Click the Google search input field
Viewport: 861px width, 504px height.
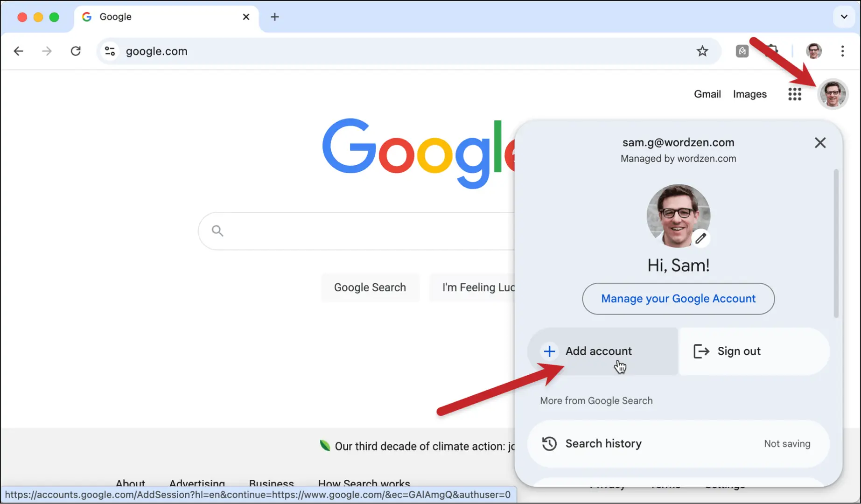[x=357, y=231]
